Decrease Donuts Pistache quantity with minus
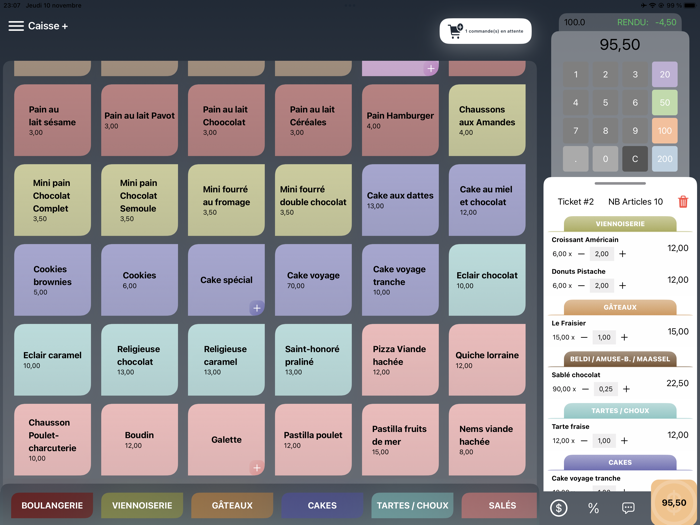 pyautogui.click(x=582, y=286)
